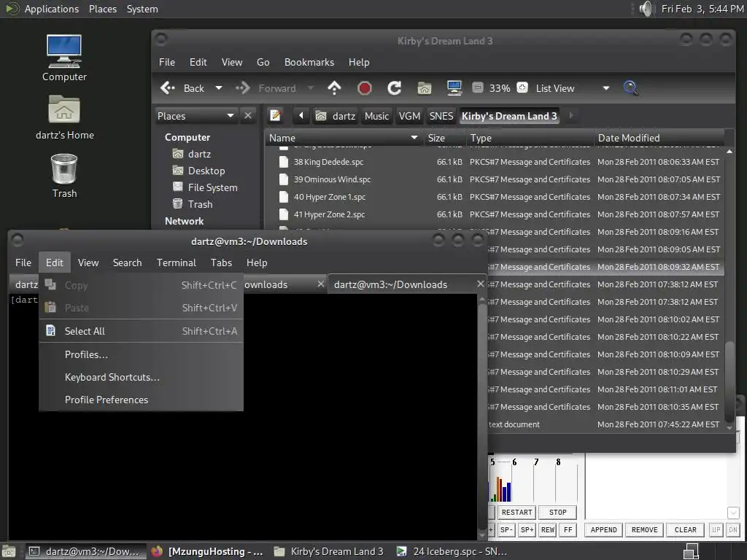The width and height of the screenshot is (747, 560).
Task: Click the Back arrow in file manager
Action: tap(183, 88)
